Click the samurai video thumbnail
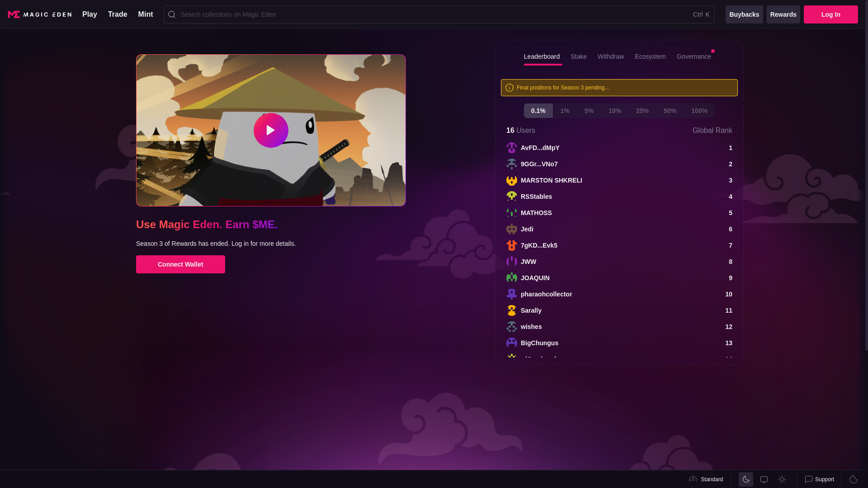Image resolution: width=868 pixels, height=488 pixels. click(x=271, y=130)
